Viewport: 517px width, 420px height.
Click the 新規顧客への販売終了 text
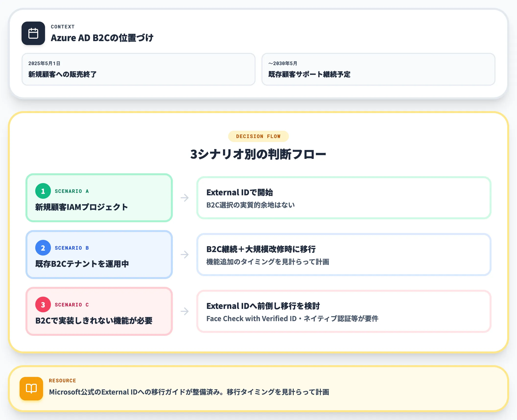pyautogui.click(x=62, y=74)
